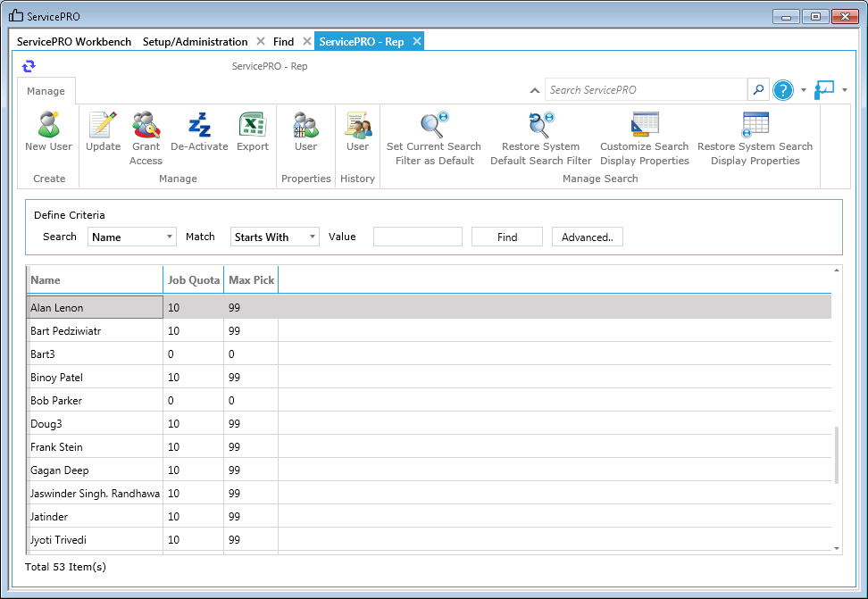Click the ServicePRO title bar app icon
The height and width of the screenshot is (599, 868).
16,16
